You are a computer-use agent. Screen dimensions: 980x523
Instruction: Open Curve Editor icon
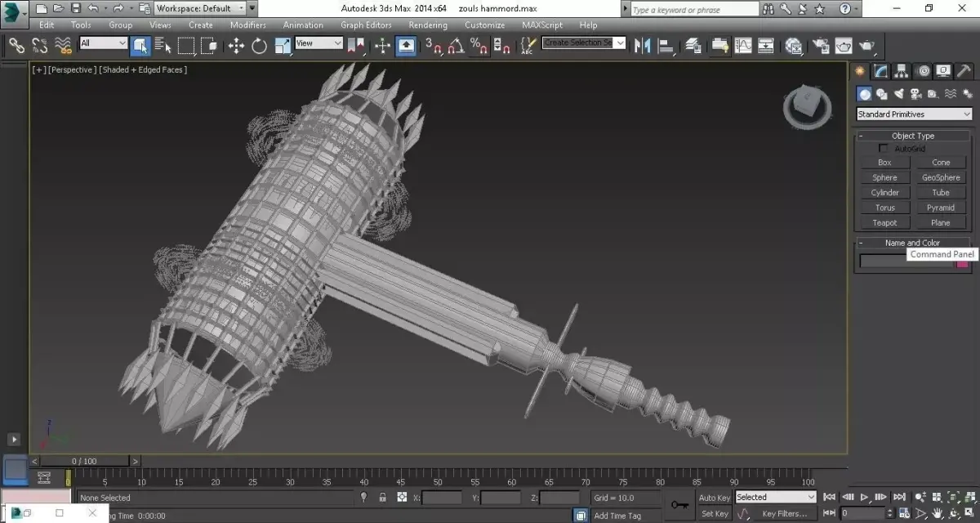coord(743,46)
